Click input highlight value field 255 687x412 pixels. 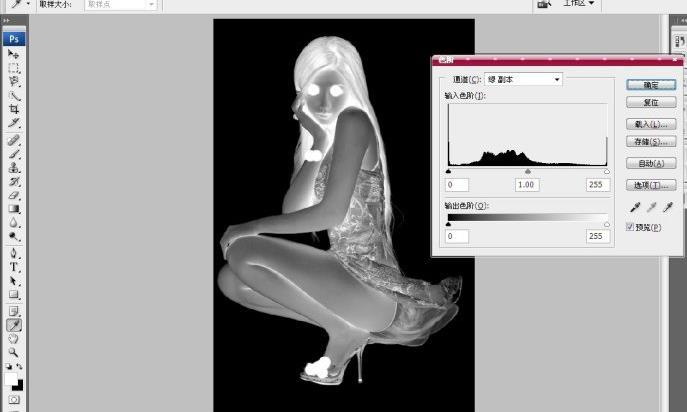click(598, 185)
